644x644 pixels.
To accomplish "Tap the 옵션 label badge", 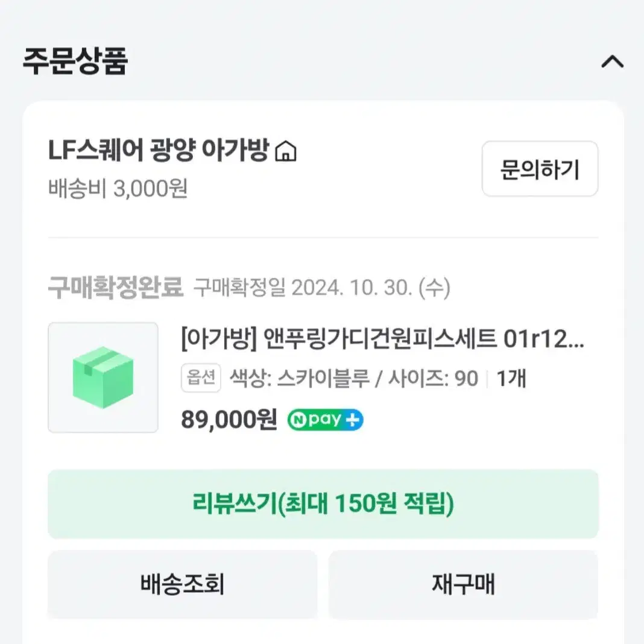I will (x=201, y=377).
